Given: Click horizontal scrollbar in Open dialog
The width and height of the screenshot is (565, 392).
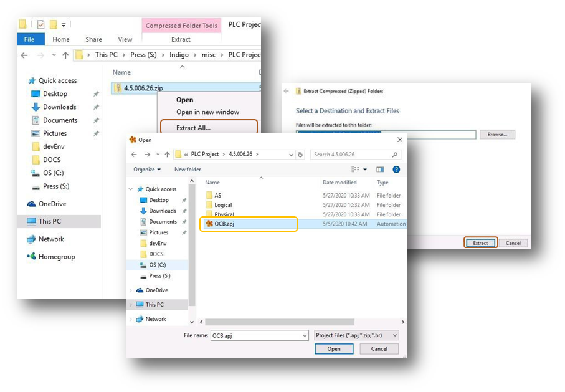Looking at the screenshot, I should [x=280, y=322].
